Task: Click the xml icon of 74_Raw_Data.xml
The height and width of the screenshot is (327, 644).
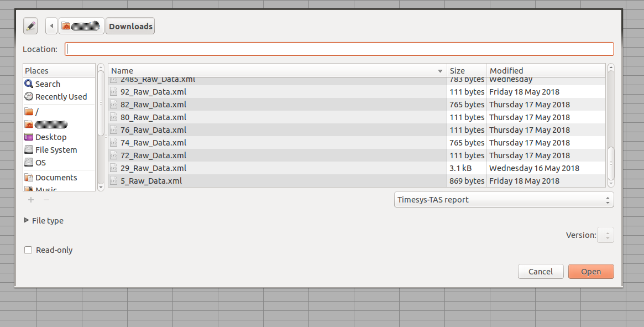Action: point(114,143)
